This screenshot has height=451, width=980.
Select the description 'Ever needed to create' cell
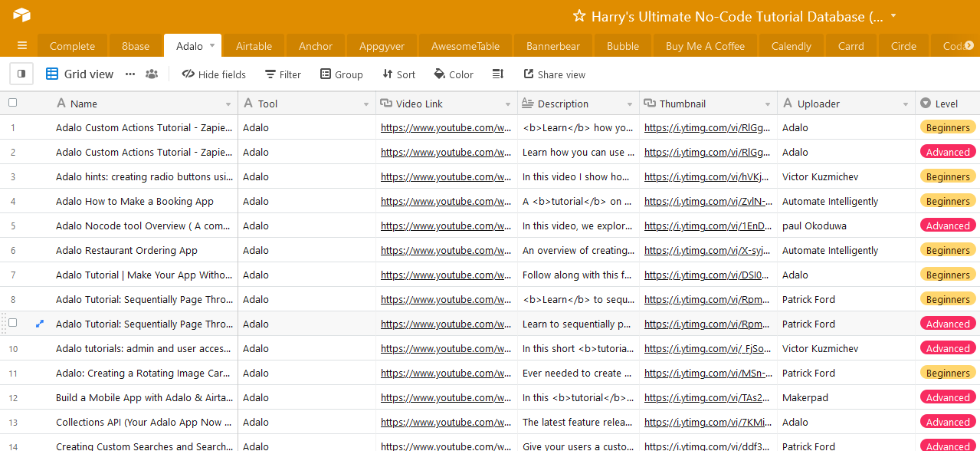pos(578,373)
